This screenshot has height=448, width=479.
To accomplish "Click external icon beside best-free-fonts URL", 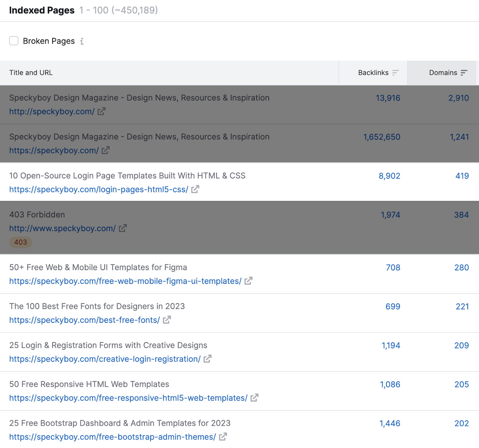I will click(x=167, y=320).
